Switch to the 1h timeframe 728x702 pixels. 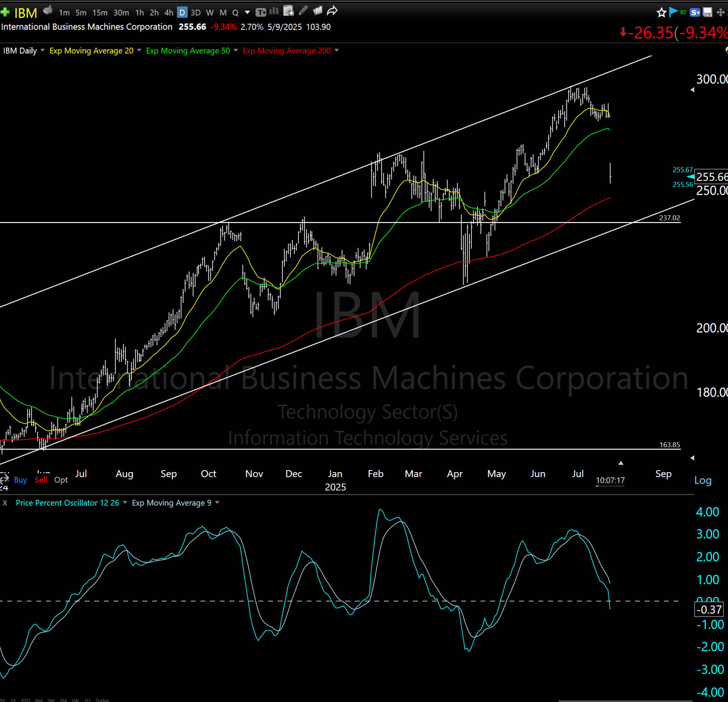(x=139, y=13)
